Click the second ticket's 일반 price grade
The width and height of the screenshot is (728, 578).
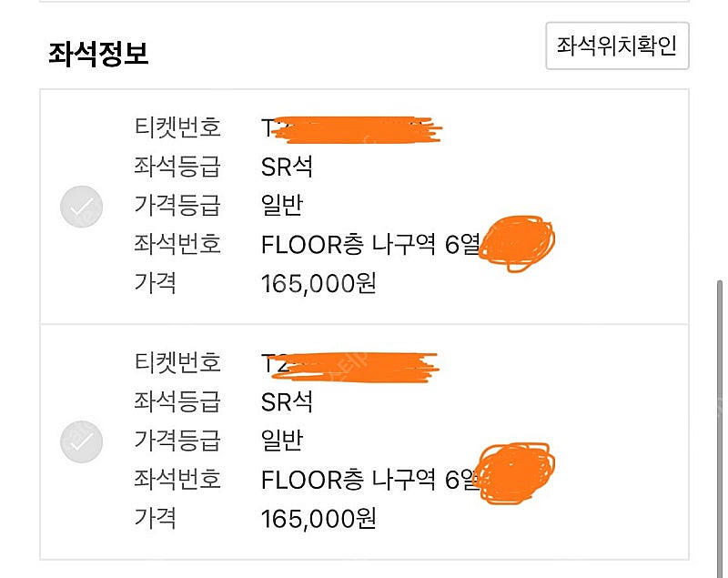pyautogui.click(x=281, y=441)
